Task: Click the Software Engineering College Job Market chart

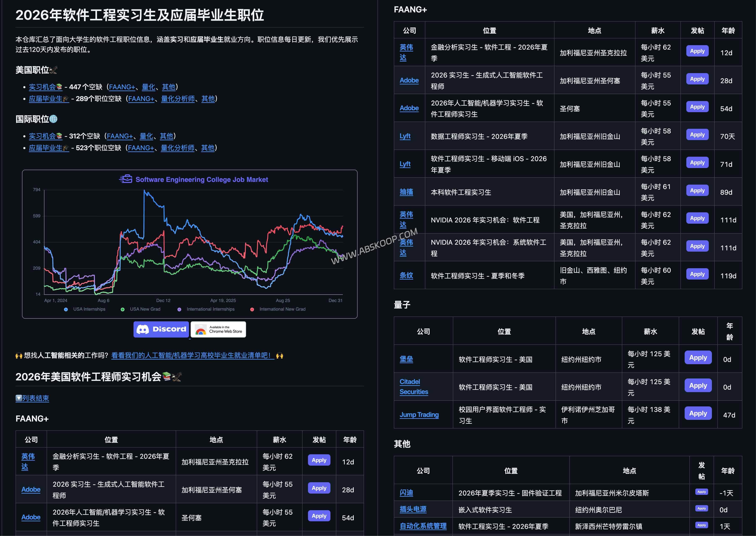Action: tap(190, 244)
